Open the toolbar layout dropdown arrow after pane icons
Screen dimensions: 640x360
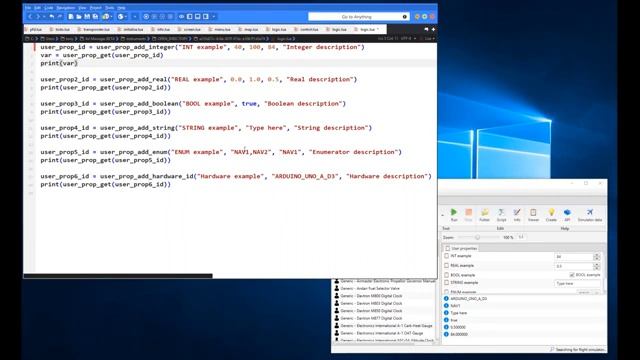point(213,17)
